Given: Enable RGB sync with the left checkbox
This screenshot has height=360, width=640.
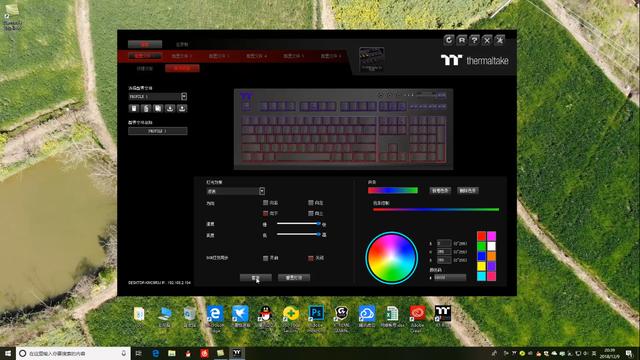Looking at the screenshot, I should [266, 258].
